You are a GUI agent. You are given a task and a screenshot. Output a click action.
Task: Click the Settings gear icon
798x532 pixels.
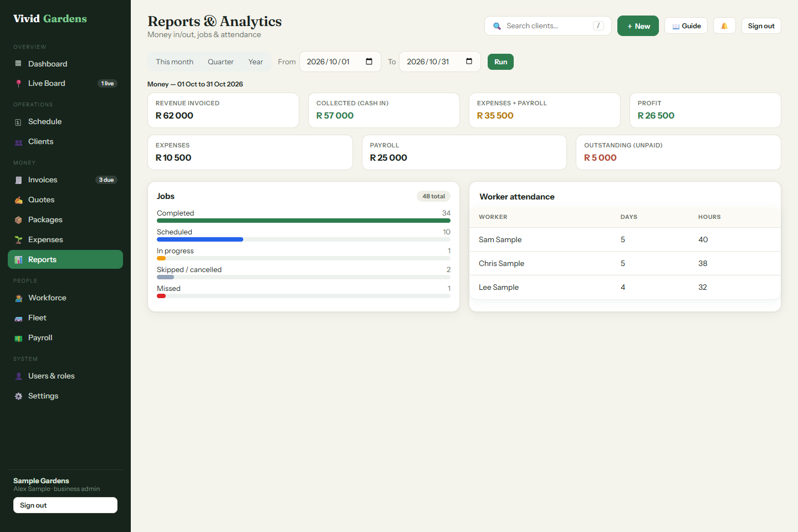click(18, 396)
